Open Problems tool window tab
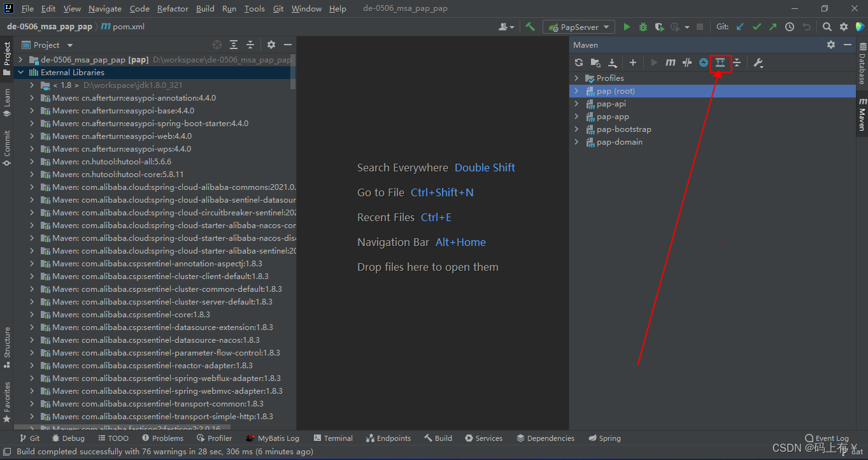Viewport: 868px width, 460px height. click(x=162, y=438)
